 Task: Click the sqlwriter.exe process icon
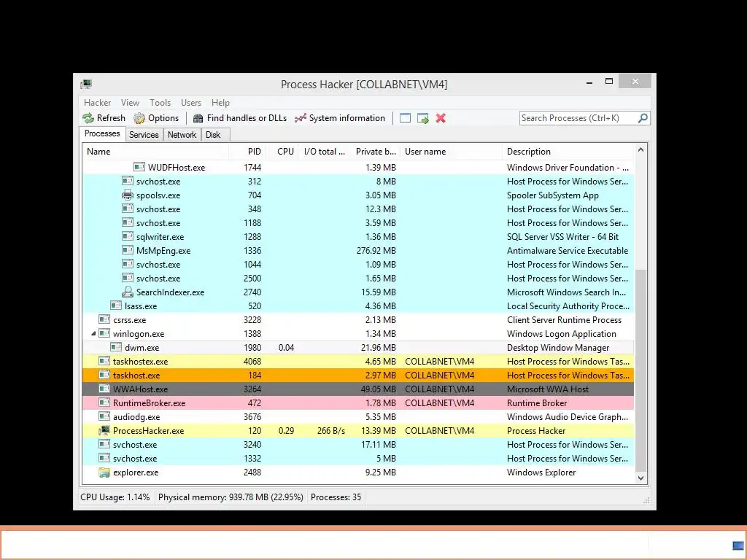coord(127,237)
